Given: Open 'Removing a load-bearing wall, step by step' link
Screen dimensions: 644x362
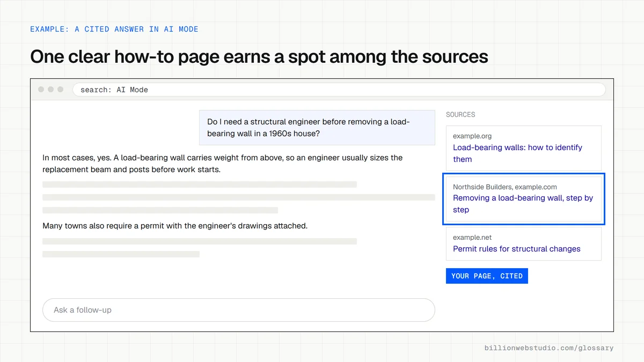Looking at the screenshot, I should pyautogui.click(x=523, y=204).
